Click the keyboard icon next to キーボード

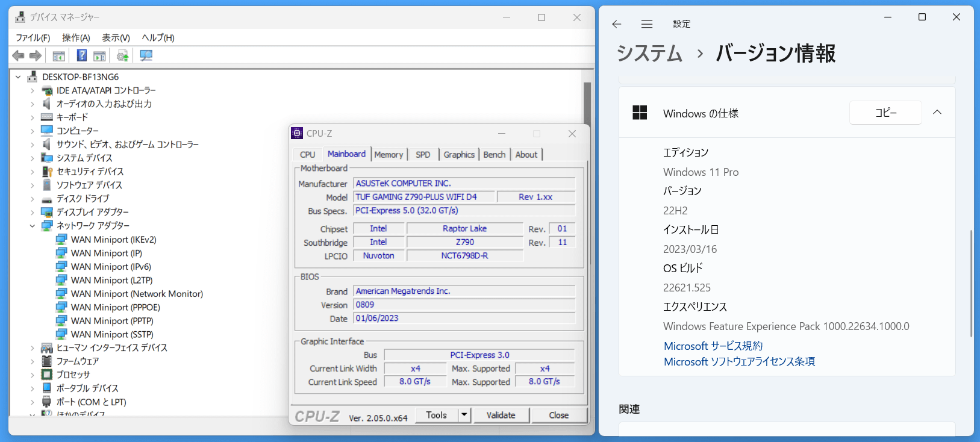[47, 117]
